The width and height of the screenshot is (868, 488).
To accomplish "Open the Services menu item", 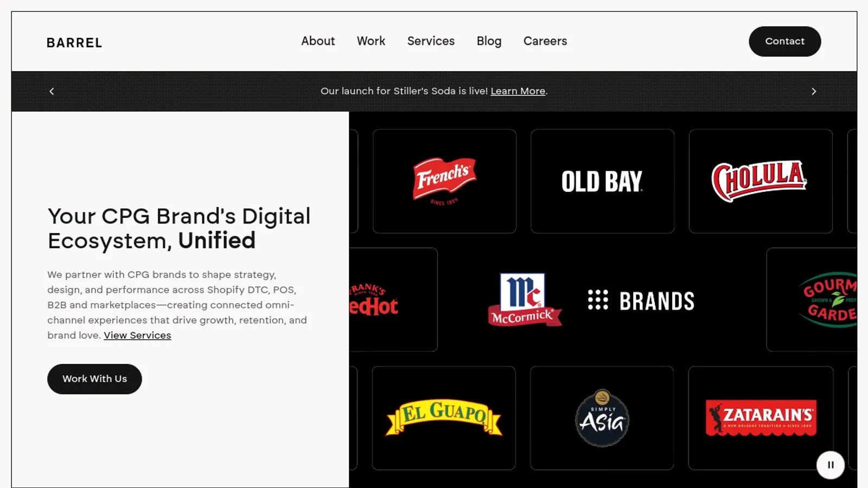I will [x=431, y=41].
